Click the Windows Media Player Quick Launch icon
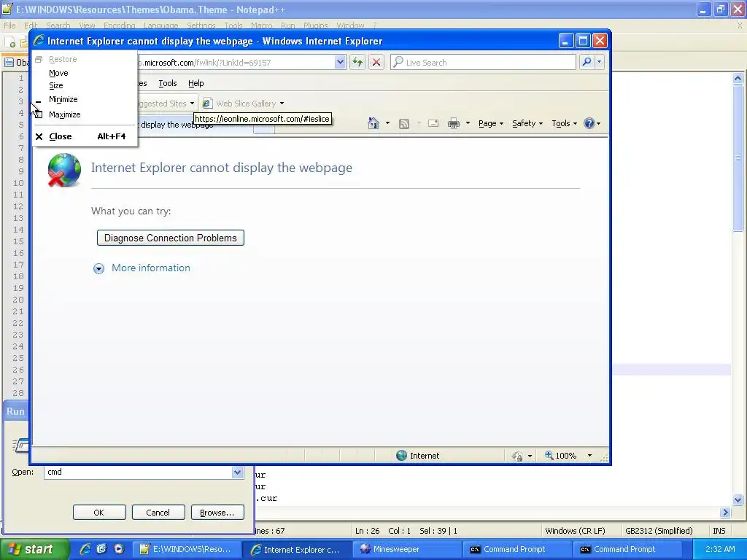Screen dimensions: 747x560 coord(119,549)
